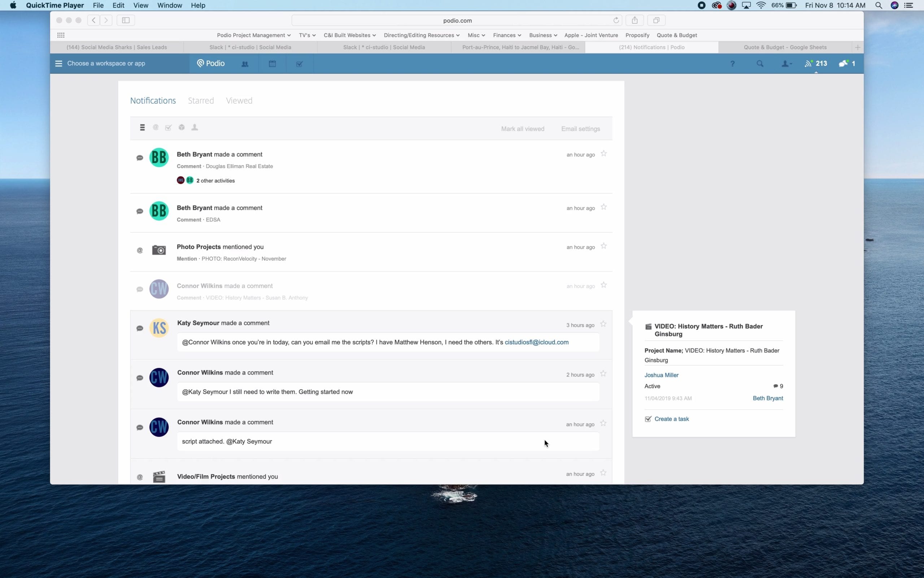Screen dimensions: 924x578
Task: Filter notifications by @ mentions icon
Action: pos(156,127)
